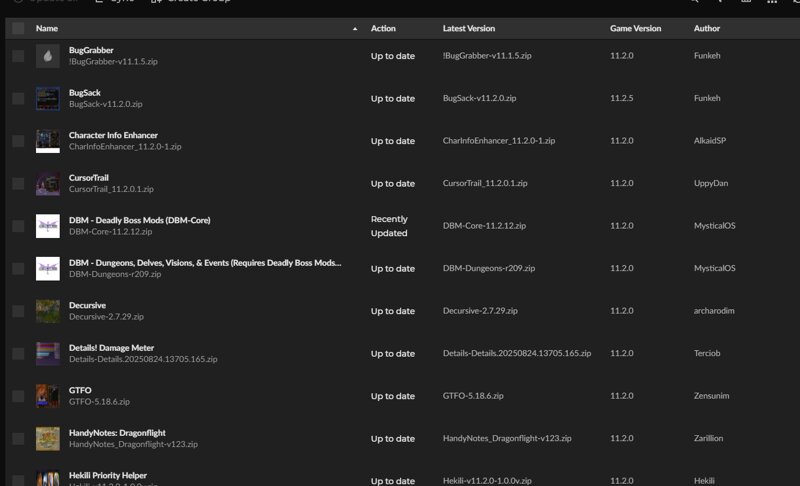This screenshot has width=800, height=486.
Task: Open the CursorTrail addon name
Action: [89, 177]
